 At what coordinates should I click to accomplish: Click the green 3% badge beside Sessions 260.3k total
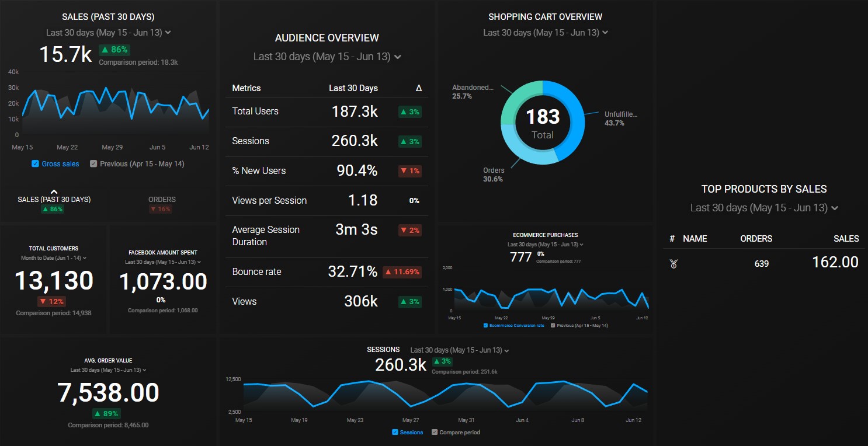click(x=443, y=361)
